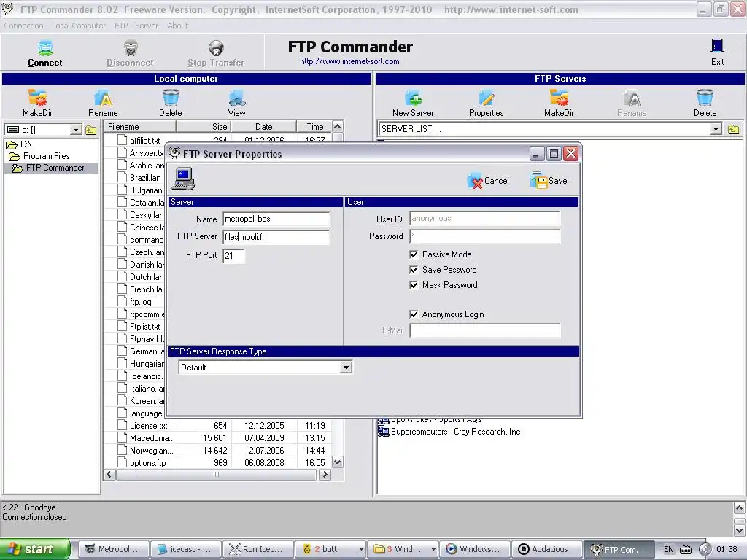747x560 pixels.
Task: Sort by the Date column header
Action: [x=263, y=127]
